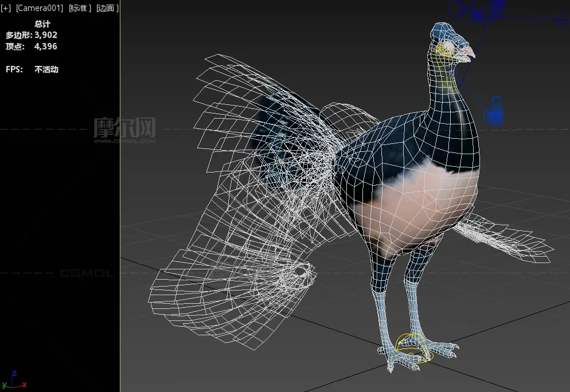The image size is (570, 392).
Task: Click the 顶点 vertex count statistic
Action: click(32, 46)
